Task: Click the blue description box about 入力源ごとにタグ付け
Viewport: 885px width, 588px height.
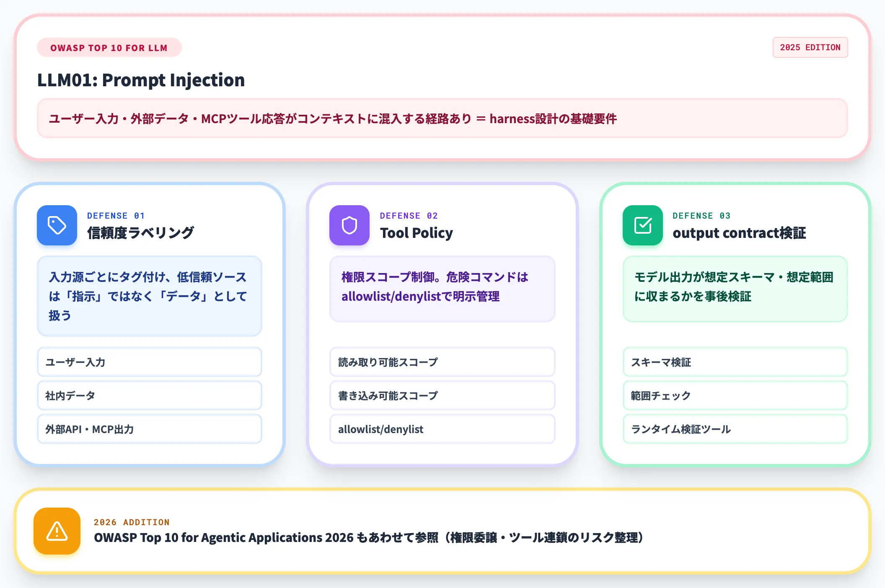Action: click(x=150, y=296)
